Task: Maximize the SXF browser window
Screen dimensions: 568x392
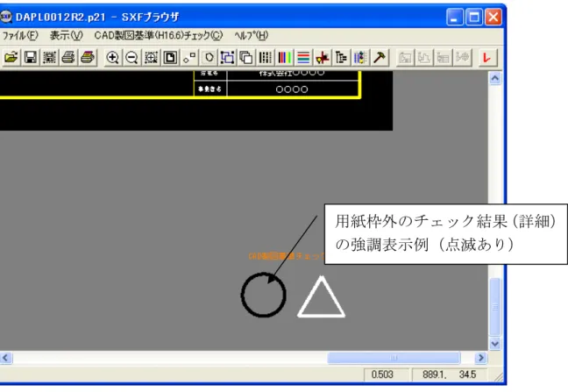Action: pos(474,17)
